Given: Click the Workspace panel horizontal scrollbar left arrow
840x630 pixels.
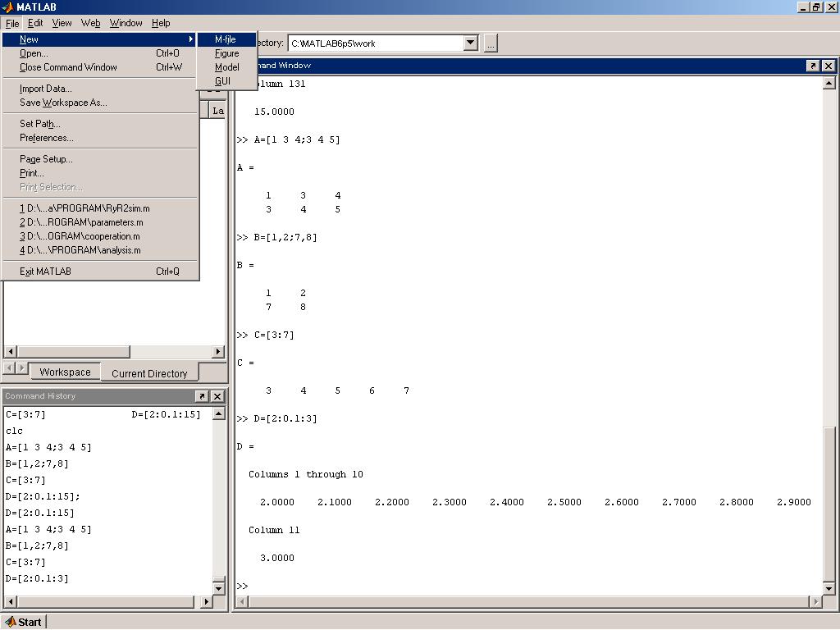Looking at the screenshot, I should click(x=11, y=351).
